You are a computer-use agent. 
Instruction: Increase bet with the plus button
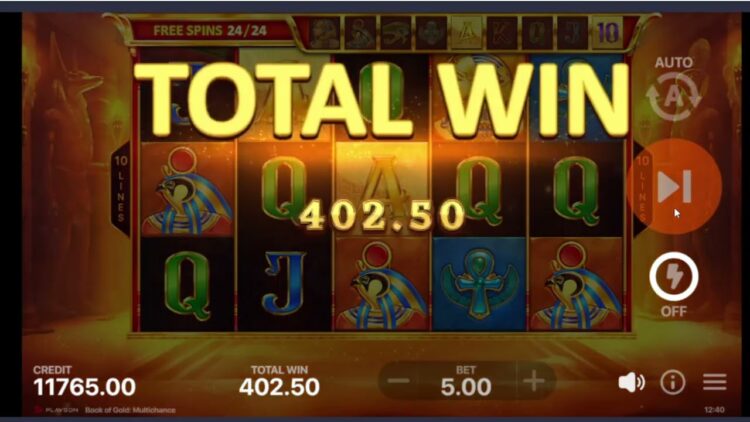click(x=534, y=382)
